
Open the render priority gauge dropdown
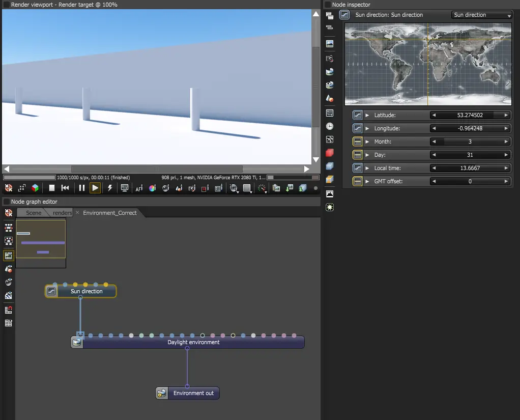click(x=262, y=188)
